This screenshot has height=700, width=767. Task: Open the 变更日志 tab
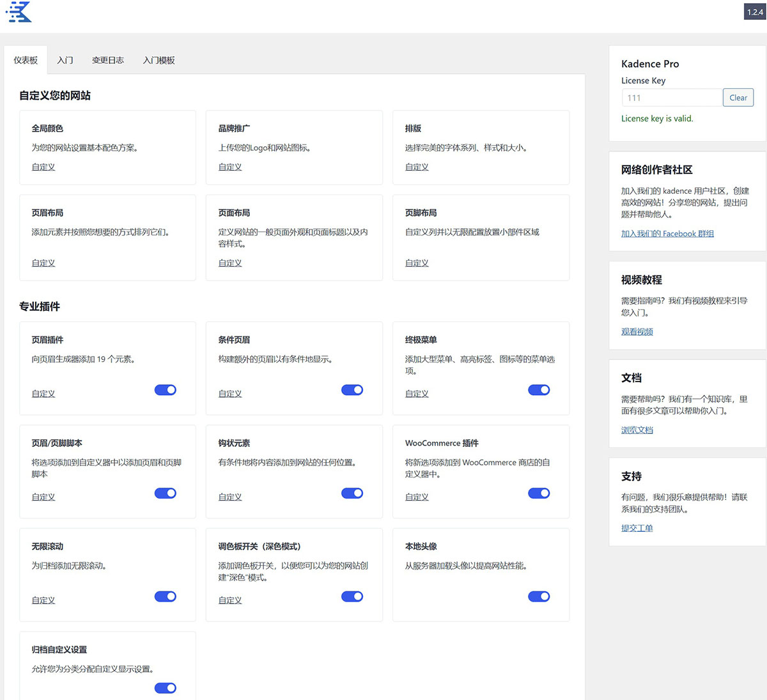click(x=108, y=60)
